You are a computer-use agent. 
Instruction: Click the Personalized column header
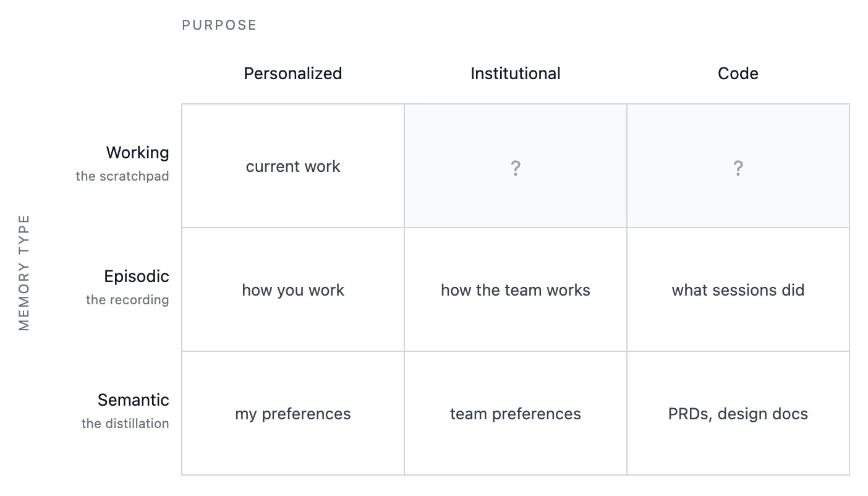click(293, 74)
